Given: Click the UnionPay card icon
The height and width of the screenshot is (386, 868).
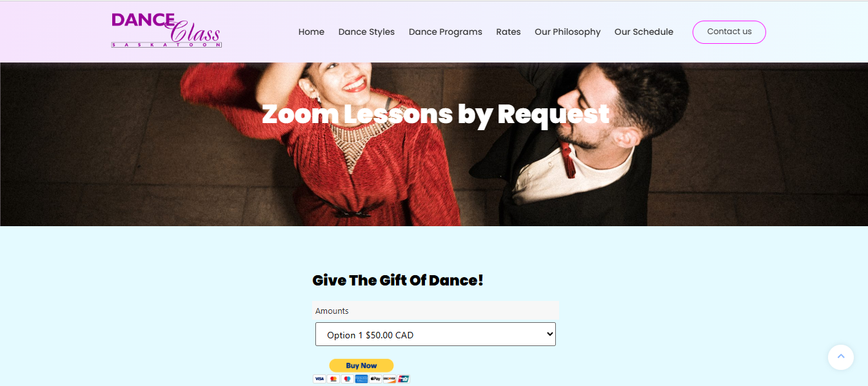Looking at the screenshot, I should coord(404,379).
